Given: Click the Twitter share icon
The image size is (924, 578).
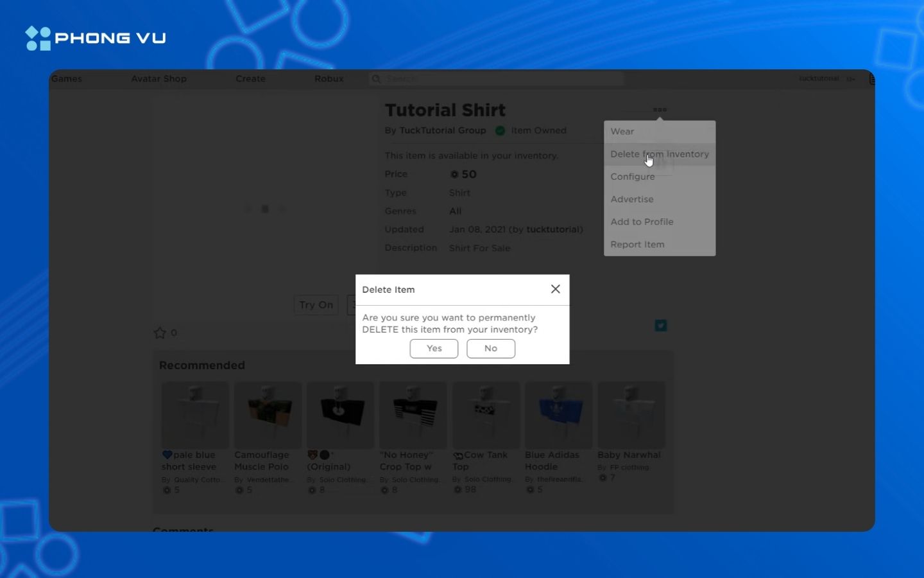Looking at the screenshot, I should point(660,326).
